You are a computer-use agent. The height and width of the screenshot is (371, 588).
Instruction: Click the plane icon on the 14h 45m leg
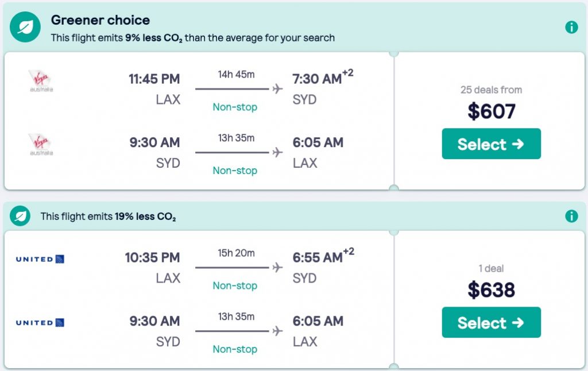pos(278,89)
